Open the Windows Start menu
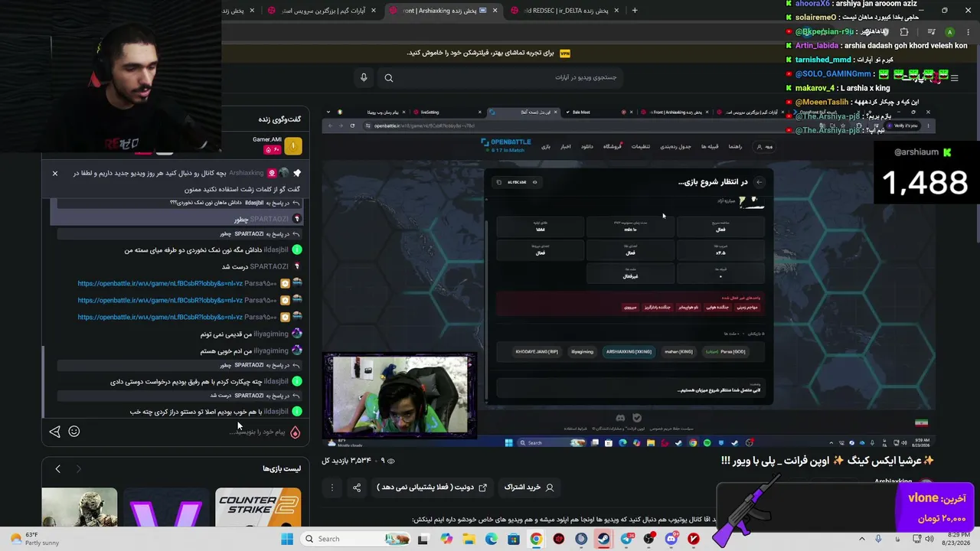The width and height of the screenshot is (980, 551). click(x=287, y=539)
